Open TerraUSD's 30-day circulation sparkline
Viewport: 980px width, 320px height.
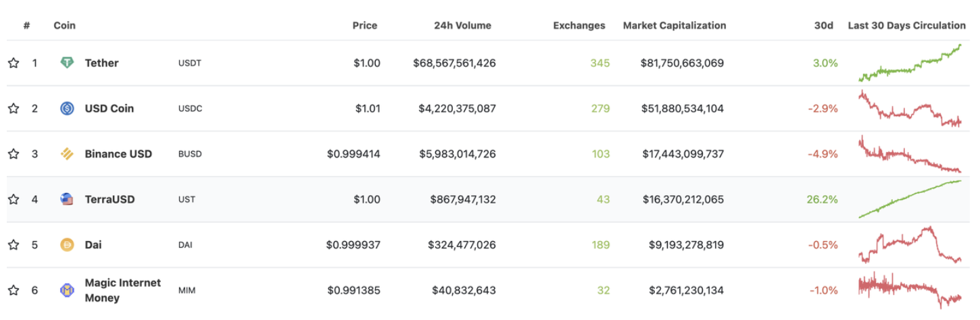tap(910, 199)
